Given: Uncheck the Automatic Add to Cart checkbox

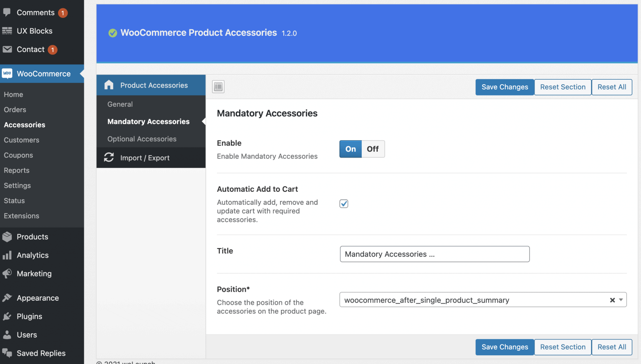Looking at the screenshot, I should (344, 203).
